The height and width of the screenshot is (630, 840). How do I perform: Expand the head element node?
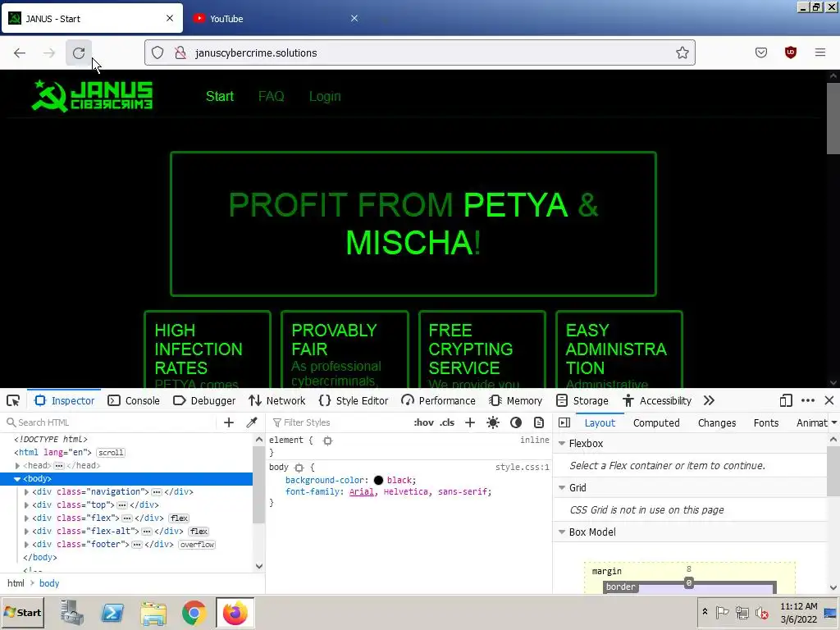coord(17,466)
